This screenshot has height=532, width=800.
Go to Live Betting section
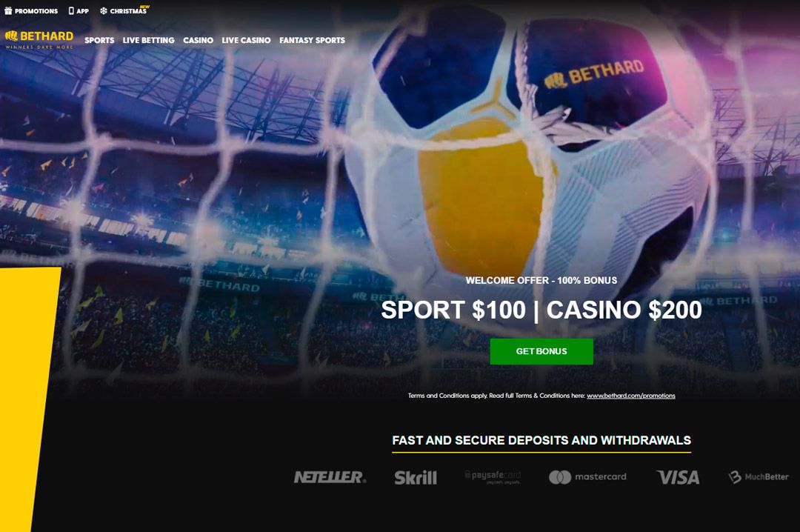(148, 40)
